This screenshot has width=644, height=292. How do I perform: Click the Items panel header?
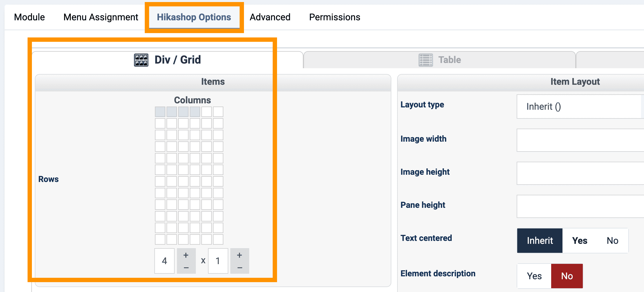click(x=213, y=82)
